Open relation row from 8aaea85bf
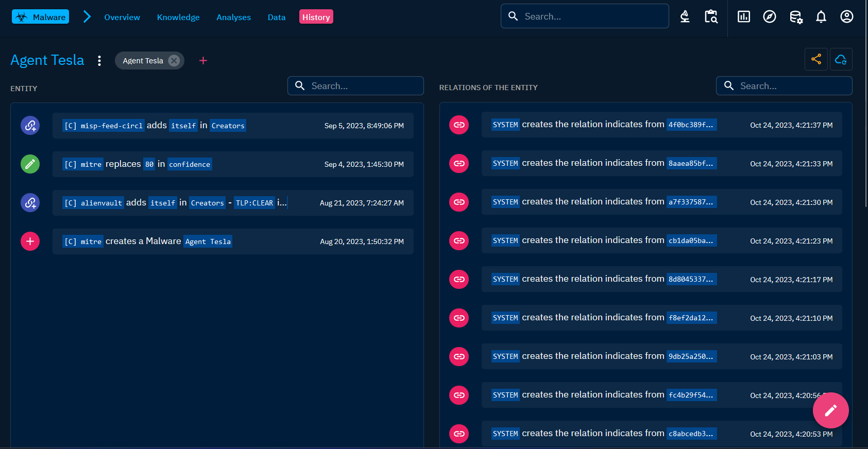This screenshot has height=449, width=868. 662,163
